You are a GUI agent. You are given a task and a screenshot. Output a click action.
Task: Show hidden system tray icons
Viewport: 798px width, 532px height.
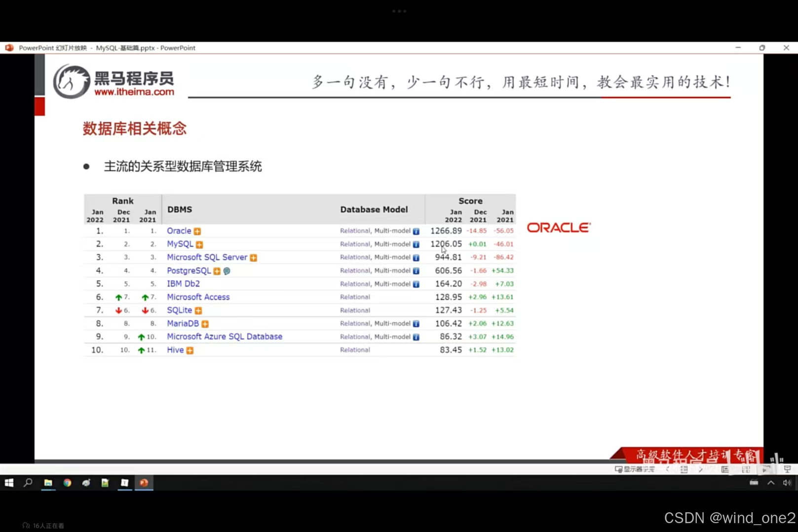[x=771, y=483]
